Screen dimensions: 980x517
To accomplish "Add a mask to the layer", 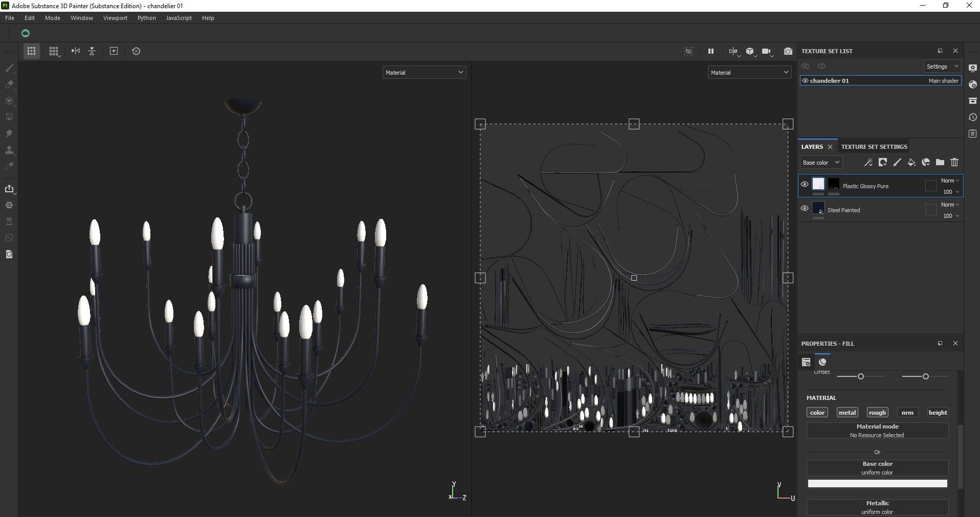I will [x=882, y=163].
